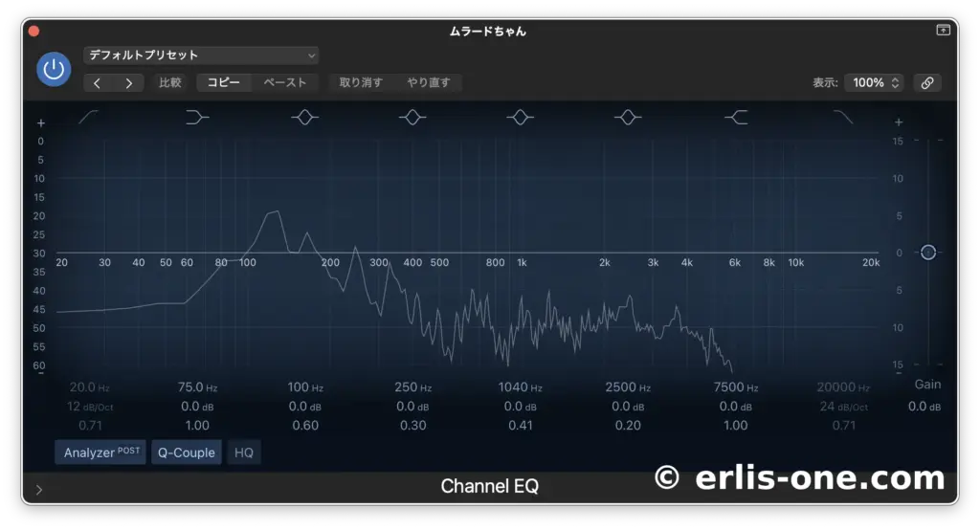Click the master Gain slider handle
This screenshot has height=530, width=980.
927,253
